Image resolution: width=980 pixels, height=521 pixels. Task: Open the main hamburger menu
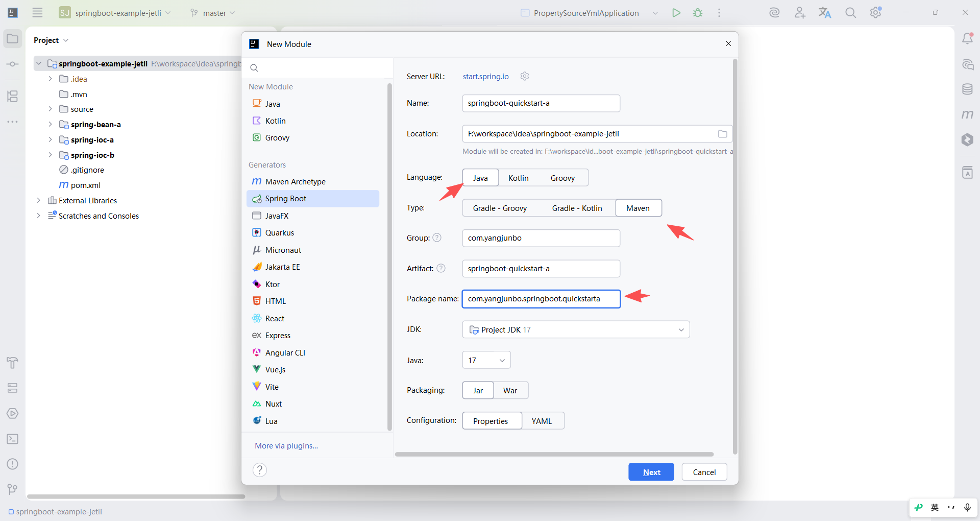[x=37, y=13]
